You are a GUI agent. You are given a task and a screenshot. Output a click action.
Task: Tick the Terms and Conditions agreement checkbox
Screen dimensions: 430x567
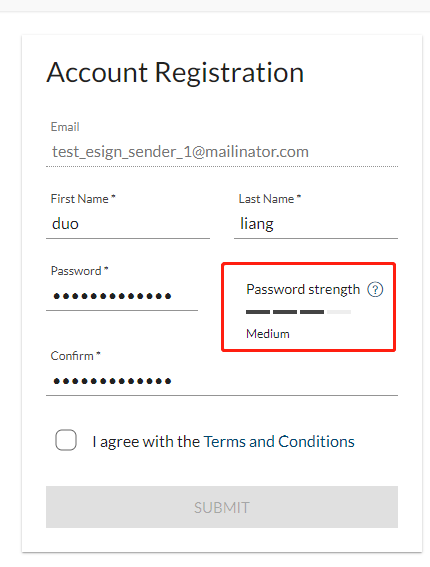point(66,440)
